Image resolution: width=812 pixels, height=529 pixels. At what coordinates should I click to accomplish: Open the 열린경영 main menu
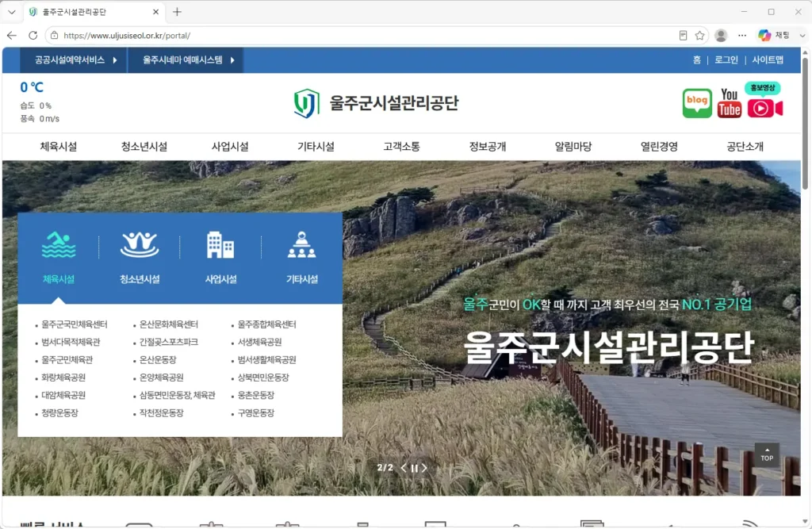point(659,147)
